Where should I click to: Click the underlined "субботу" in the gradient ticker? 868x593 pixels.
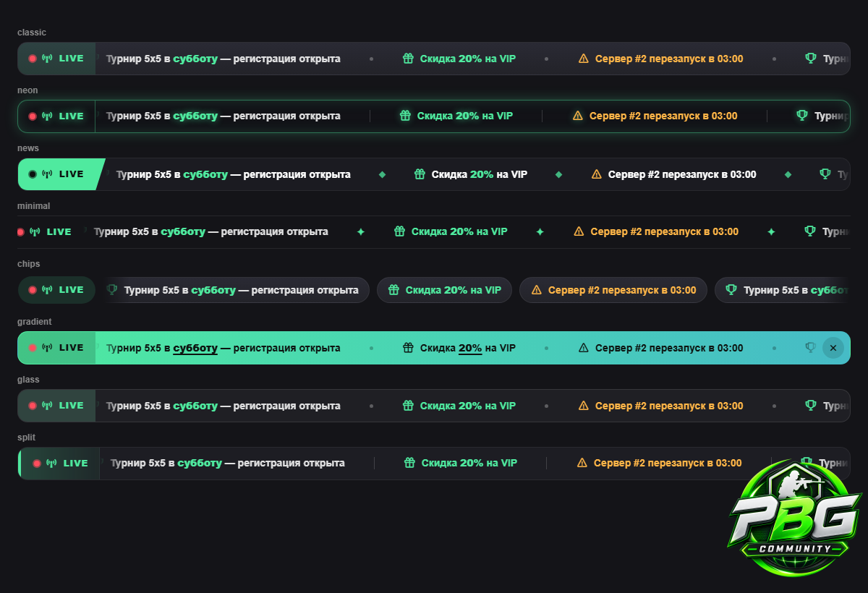[195, 348]
